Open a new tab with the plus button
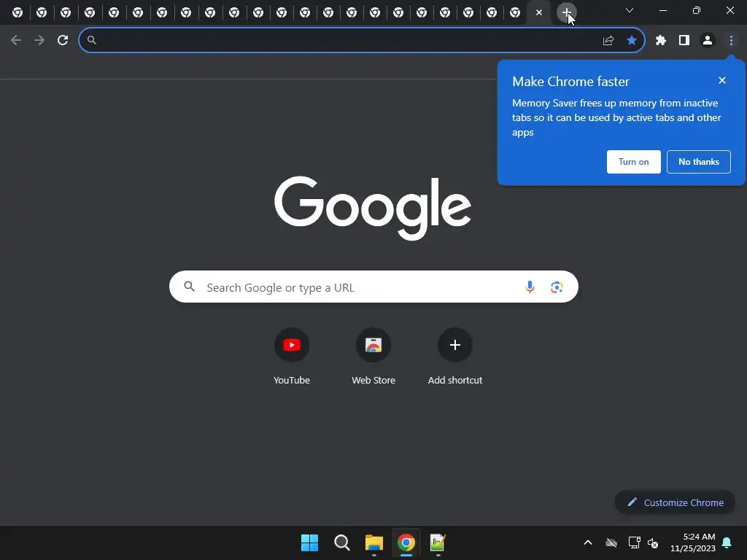This screenshot has height=560, width=747. [x=566, y=12]
